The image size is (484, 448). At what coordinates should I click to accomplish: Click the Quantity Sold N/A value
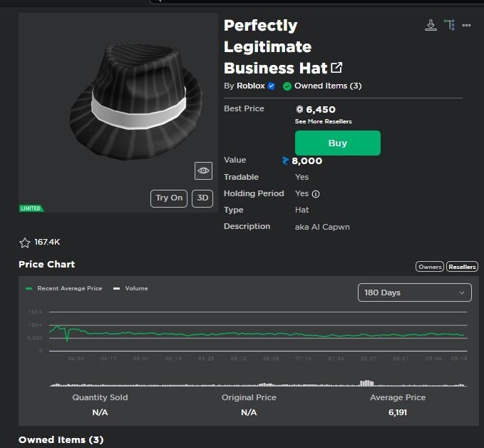pyautogui.click(x=100, y=412)
